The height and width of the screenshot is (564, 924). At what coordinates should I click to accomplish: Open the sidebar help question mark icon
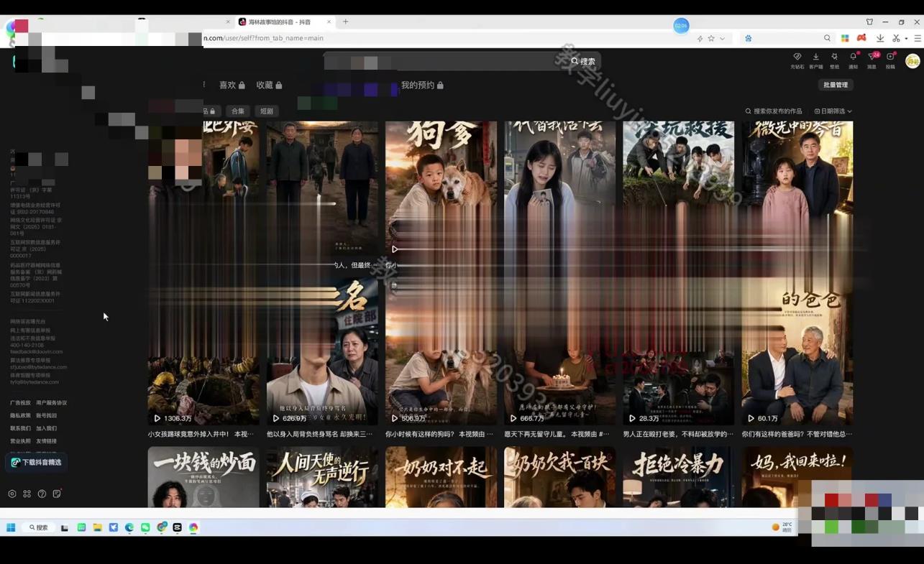(42, 494)
